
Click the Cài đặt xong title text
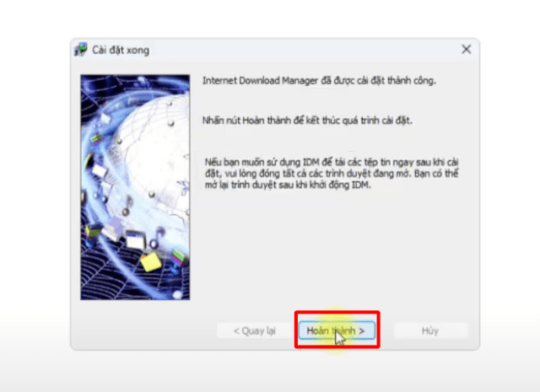[x=121, y=51]
